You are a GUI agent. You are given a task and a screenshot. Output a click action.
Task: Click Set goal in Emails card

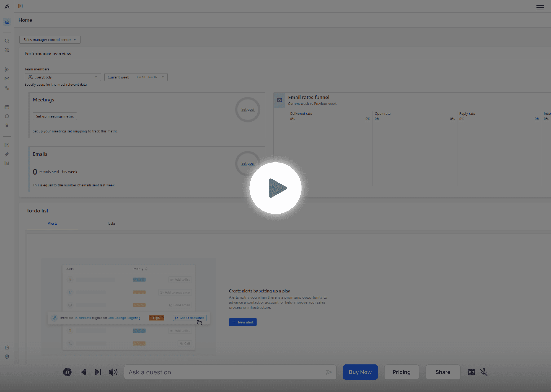(248, 163)
